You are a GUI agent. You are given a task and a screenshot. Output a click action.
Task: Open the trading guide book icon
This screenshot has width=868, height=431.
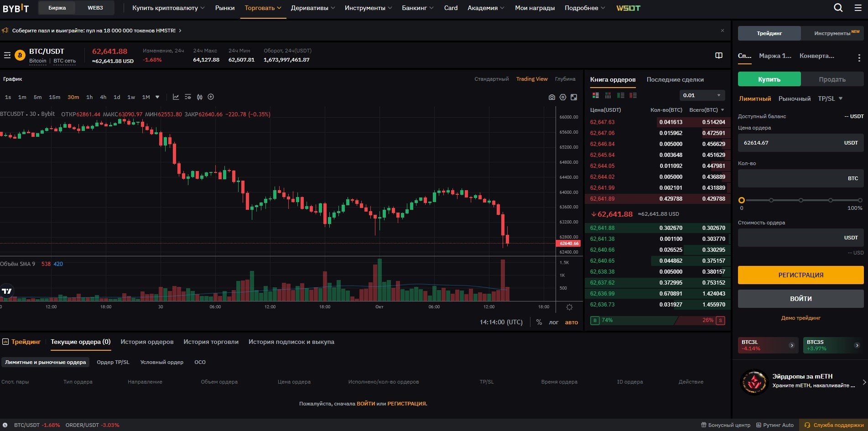click(x=719, y=55)
